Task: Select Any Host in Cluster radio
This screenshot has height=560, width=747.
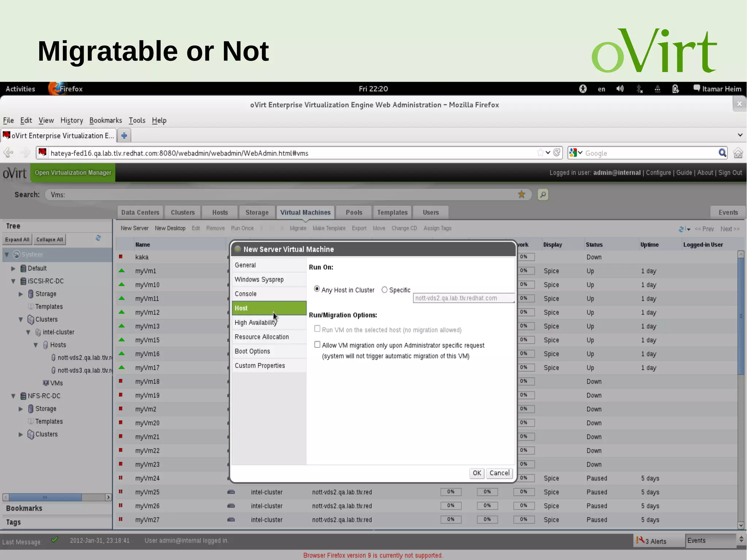Action: [x=317, y=289]
